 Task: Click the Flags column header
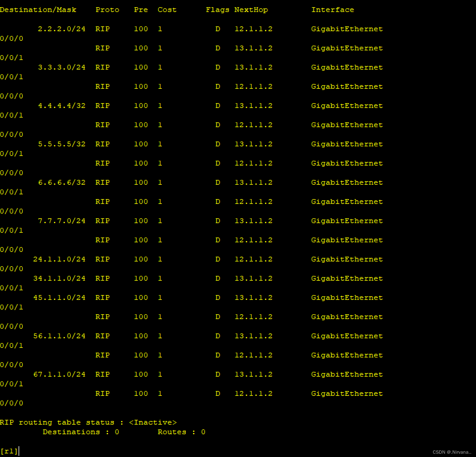point(218,10)
